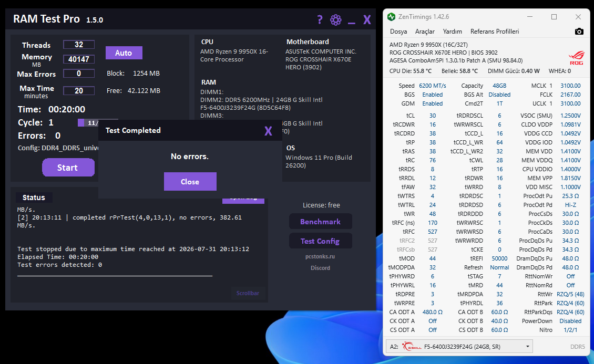Dismiss Test Completed dialog with X

coord(268,131)
